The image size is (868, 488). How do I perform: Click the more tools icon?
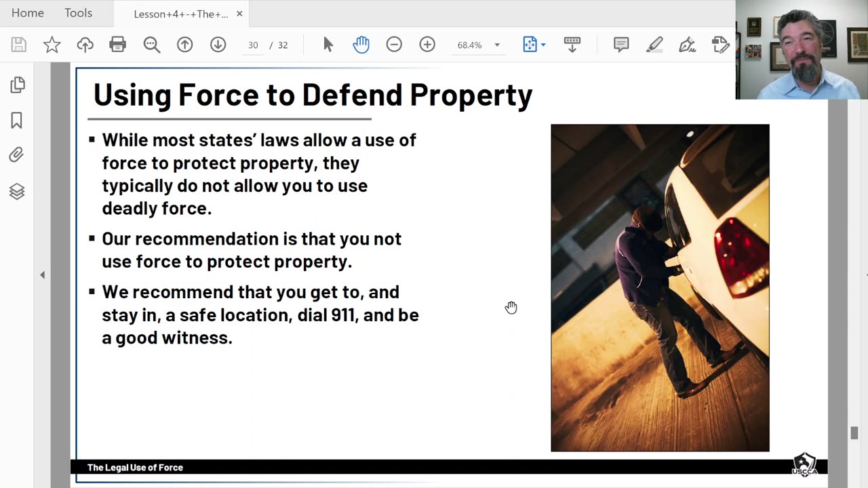coord(720,45)
